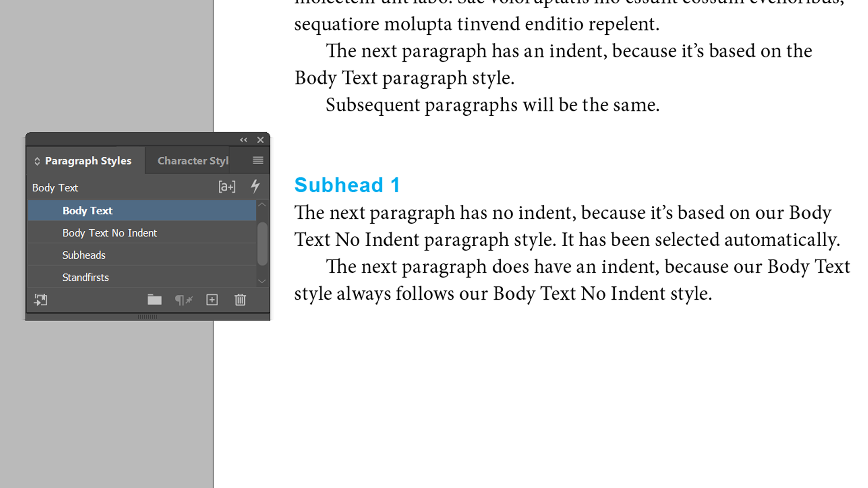Image resolution: width=868 pixels, height=488 pixels.
Task: Collapse the panel using the double-arrow icon
Action: pos(244,140)
